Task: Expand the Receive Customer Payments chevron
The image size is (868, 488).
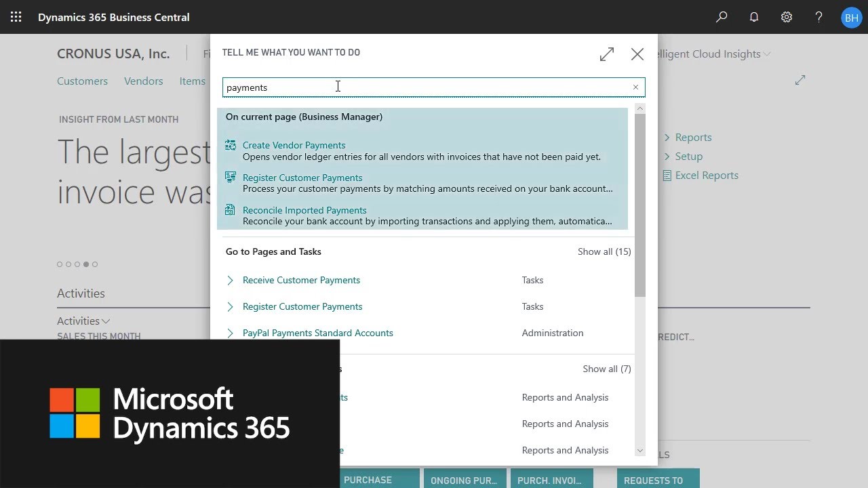Action: tap(230, 280)
